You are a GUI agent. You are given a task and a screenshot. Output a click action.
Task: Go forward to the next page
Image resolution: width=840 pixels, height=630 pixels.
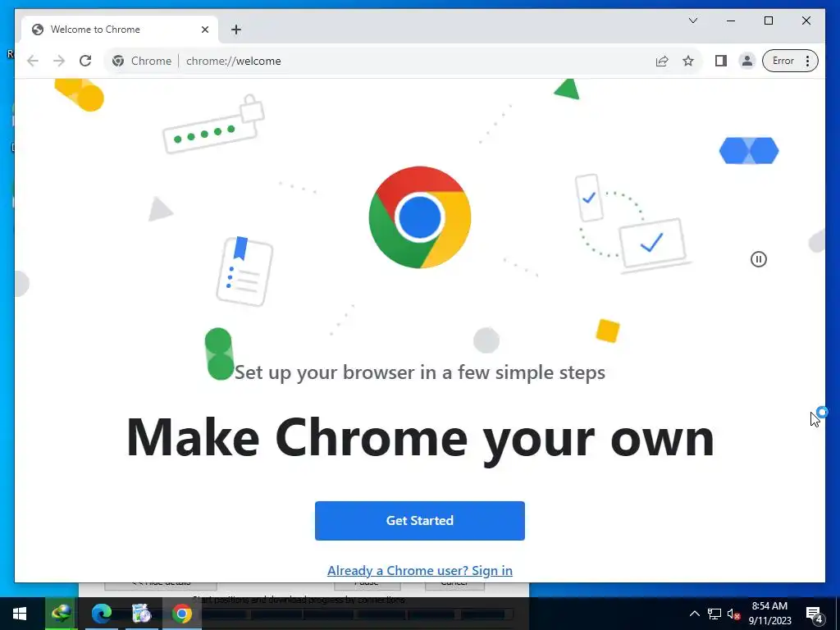pos(59,61)
